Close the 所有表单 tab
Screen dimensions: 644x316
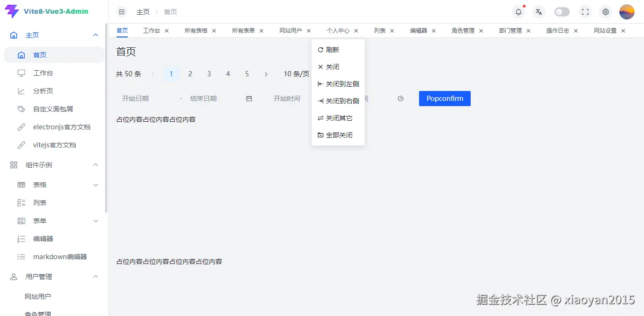(261, 31)
